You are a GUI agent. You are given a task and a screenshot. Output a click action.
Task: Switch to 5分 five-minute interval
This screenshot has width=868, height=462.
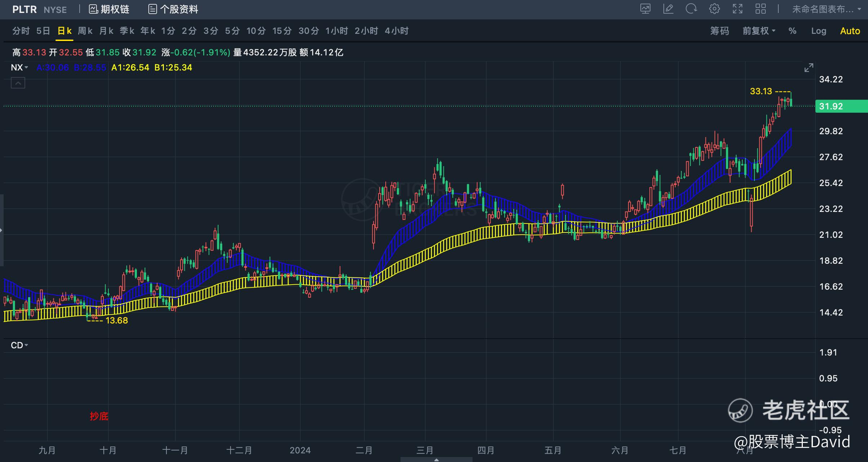point(232,31)
